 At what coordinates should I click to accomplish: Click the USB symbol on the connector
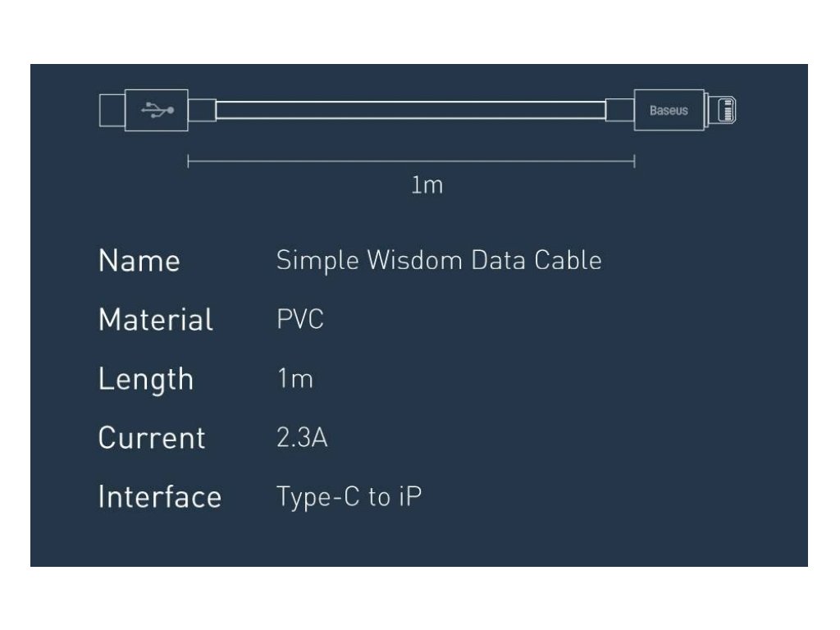point(157,111)
